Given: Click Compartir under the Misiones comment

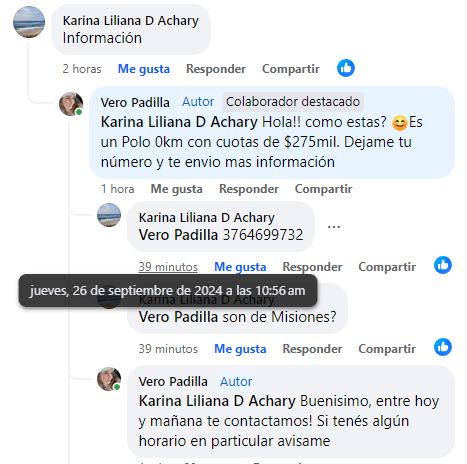Looking at the screenshot, I should 387,349.
